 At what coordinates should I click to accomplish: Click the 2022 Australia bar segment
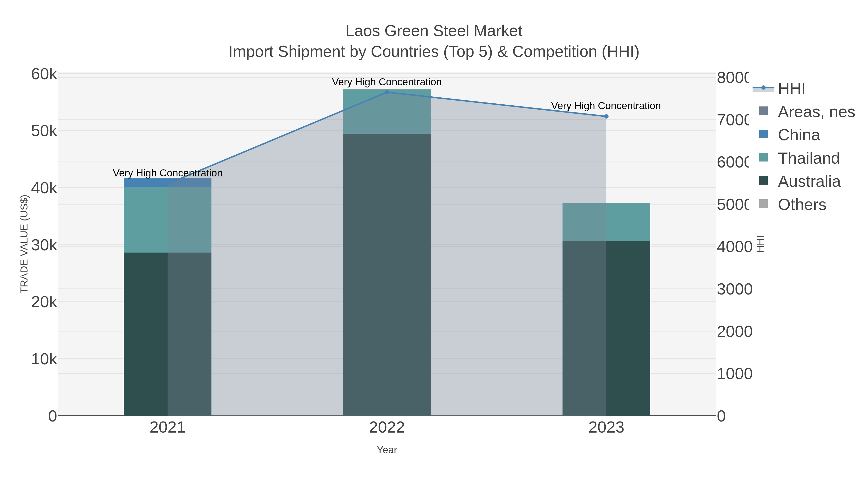coord(387,274)
